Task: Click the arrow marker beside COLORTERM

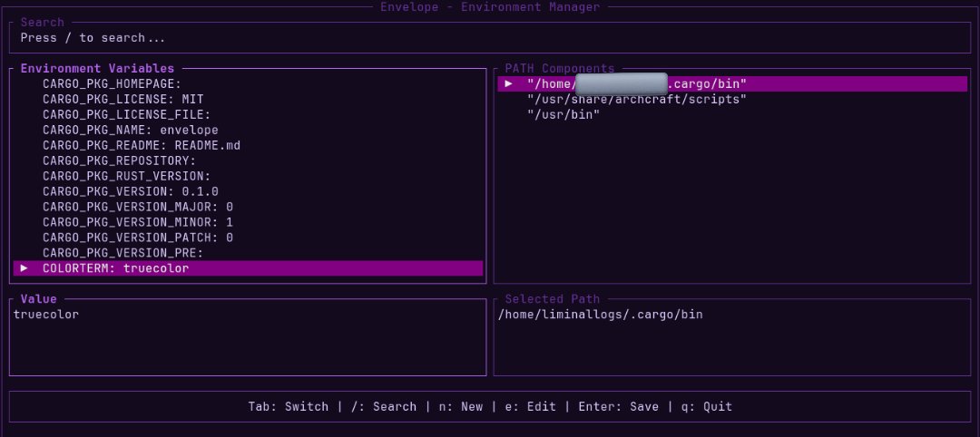Action: click(x=24, y=268)
